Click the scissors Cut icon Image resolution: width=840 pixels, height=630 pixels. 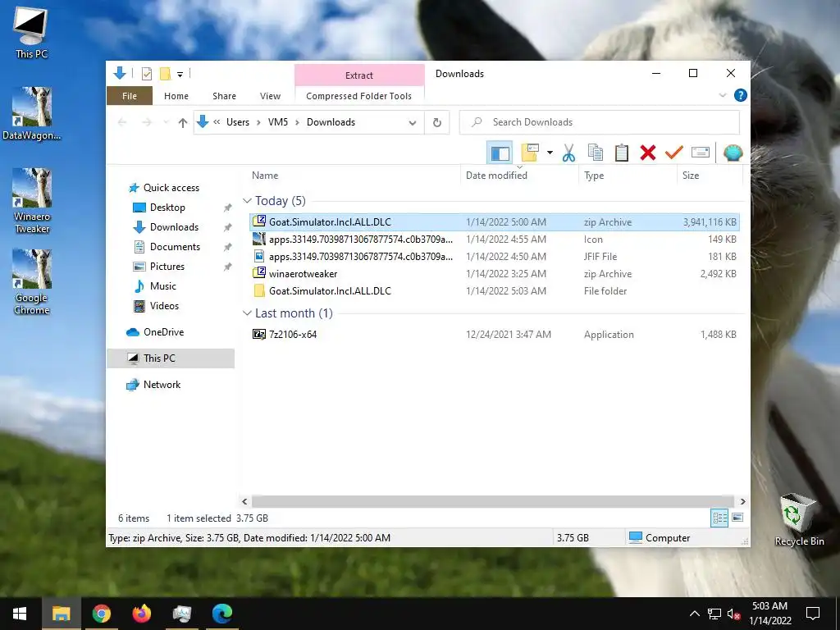pyautogui.click(x=568, y=153)
